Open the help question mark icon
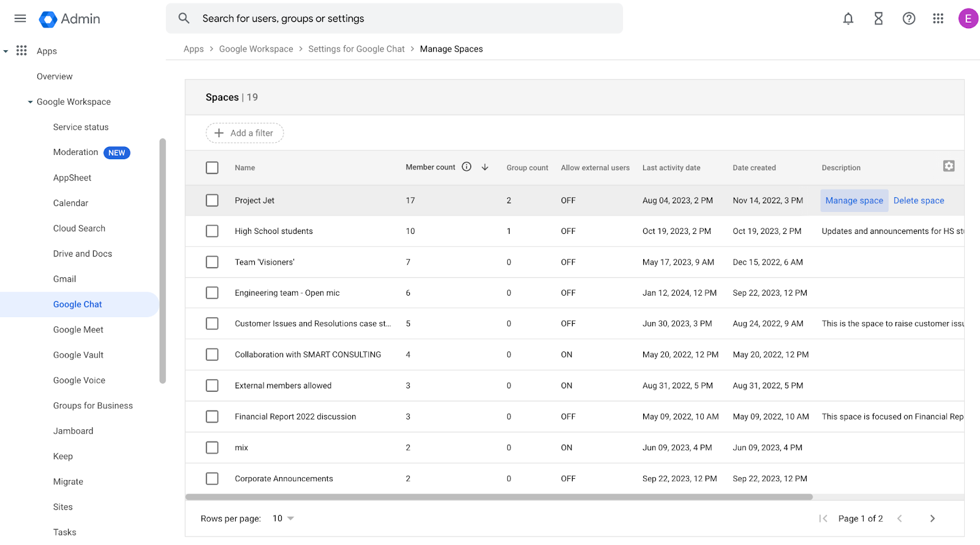This screenshot has width=980, height=545. point(909,18)
